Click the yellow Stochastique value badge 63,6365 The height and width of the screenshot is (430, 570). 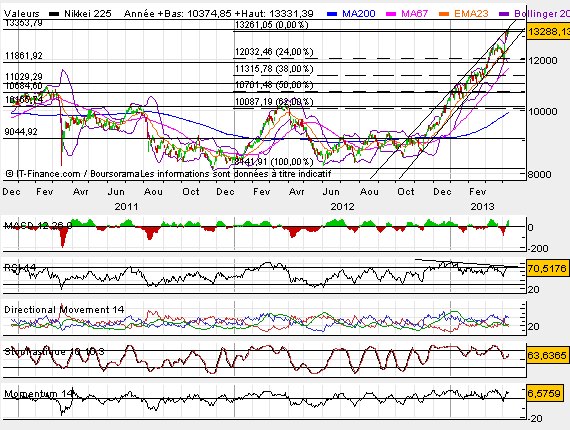click(547, 355)
